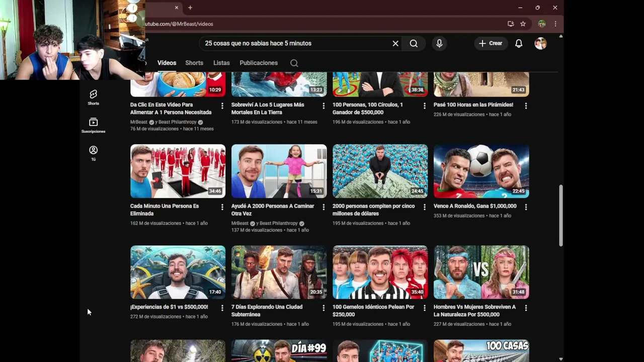Open VS axe thumbnail 31:48
This screenshot has height=362, width=644.
(x=481, y=273)
